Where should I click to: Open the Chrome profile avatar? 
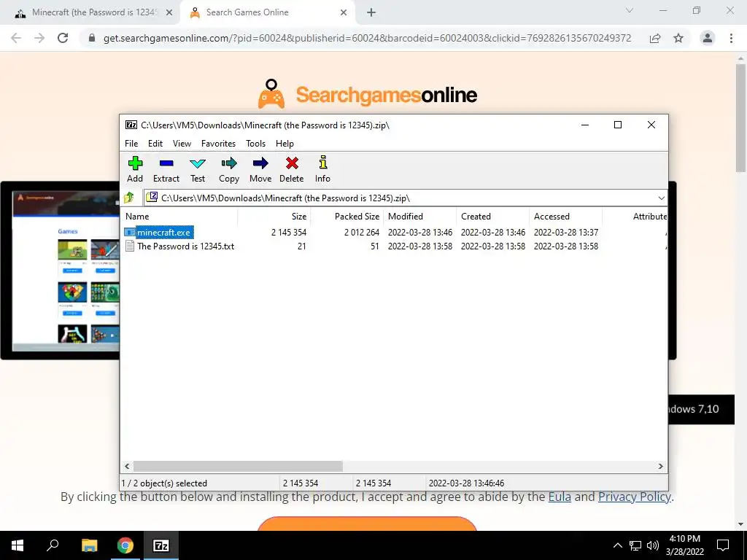click(708, 38)
